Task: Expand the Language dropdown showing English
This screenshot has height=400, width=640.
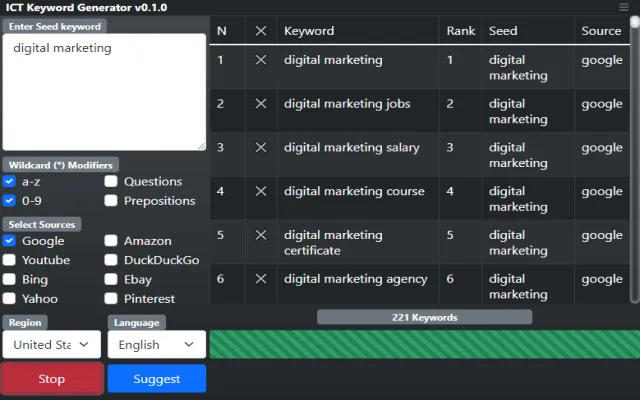Action: pos(156,344)
